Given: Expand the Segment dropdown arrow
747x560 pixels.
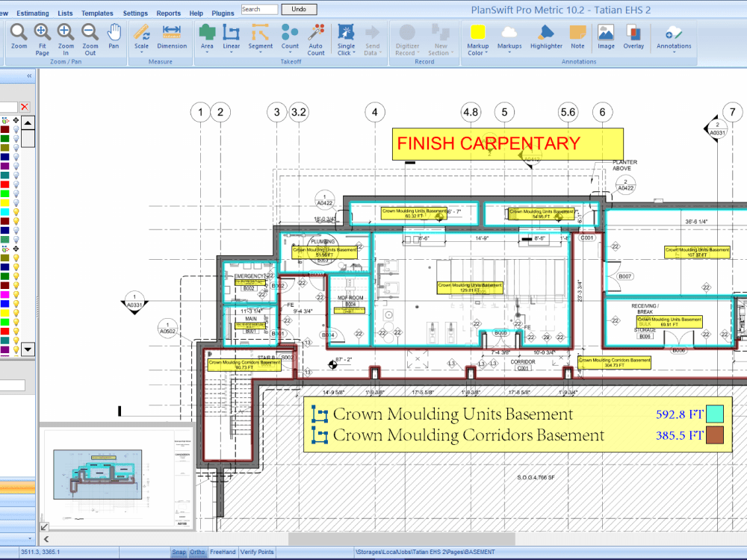Looking at the screenshot, I should point(260,53).
